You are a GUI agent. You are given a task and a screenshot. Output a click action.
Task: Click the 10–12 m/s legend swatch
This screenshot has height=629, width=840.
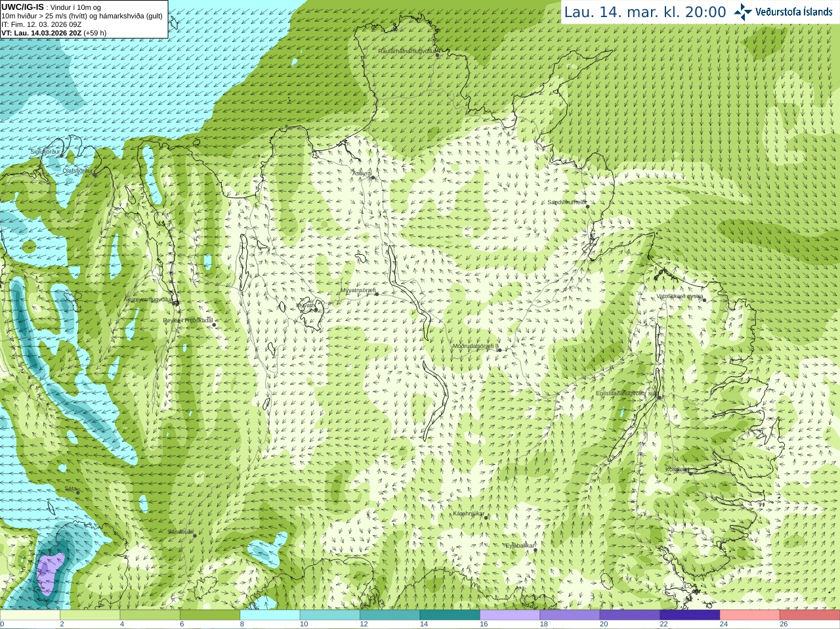click(x=330, y=615)
